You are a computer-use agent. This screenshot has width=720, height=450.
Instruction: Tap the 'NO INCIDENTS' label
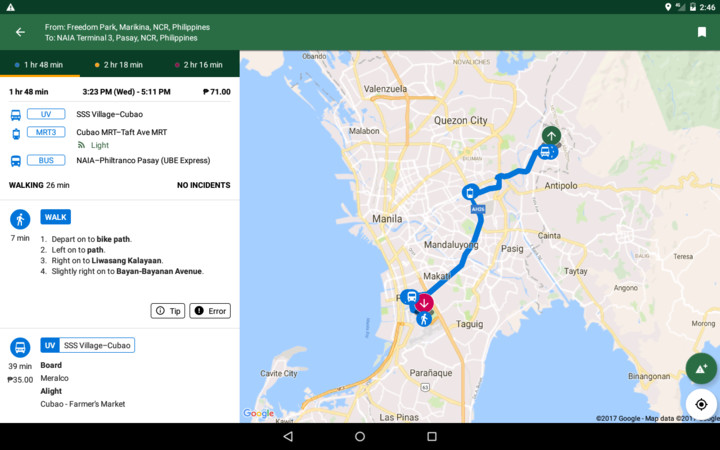click(x=204, y=185)
